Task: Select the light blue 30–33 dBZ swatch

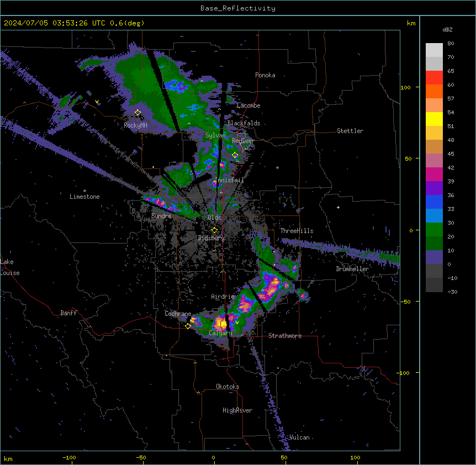Action: click(x=434, y=216)
